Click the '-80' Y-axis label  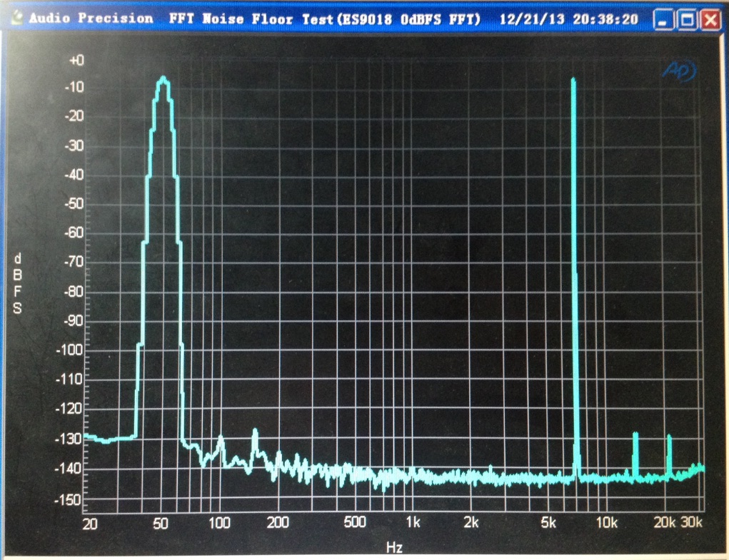74,292
